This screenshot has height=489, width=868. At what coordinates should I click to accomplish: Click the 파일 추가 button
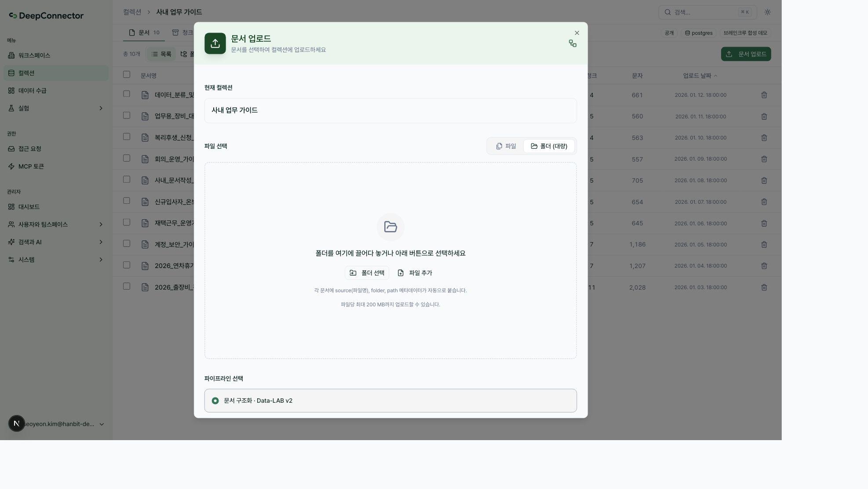pos(415,273)
